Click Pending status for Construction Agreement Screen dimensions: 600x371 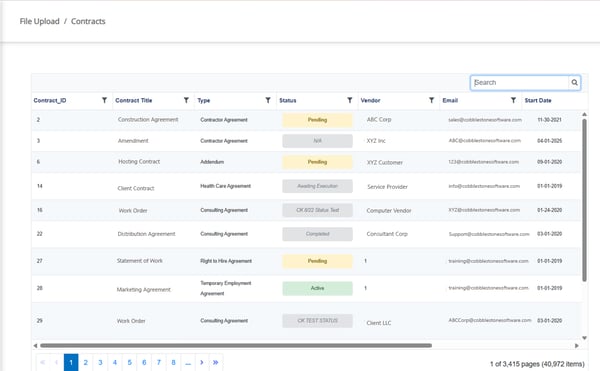tap(317, 120)
